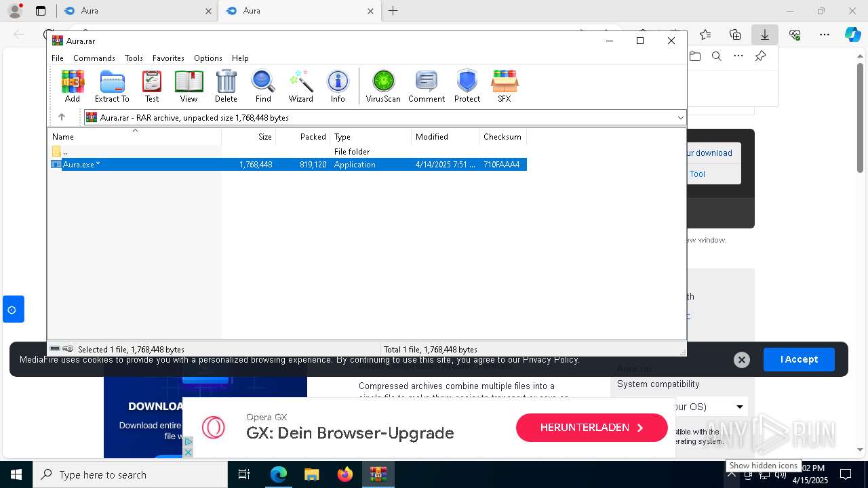This screenshot has width=868, height=488.
Task: Open downloads folder icon in panel
Action: [x=694, y=56]
